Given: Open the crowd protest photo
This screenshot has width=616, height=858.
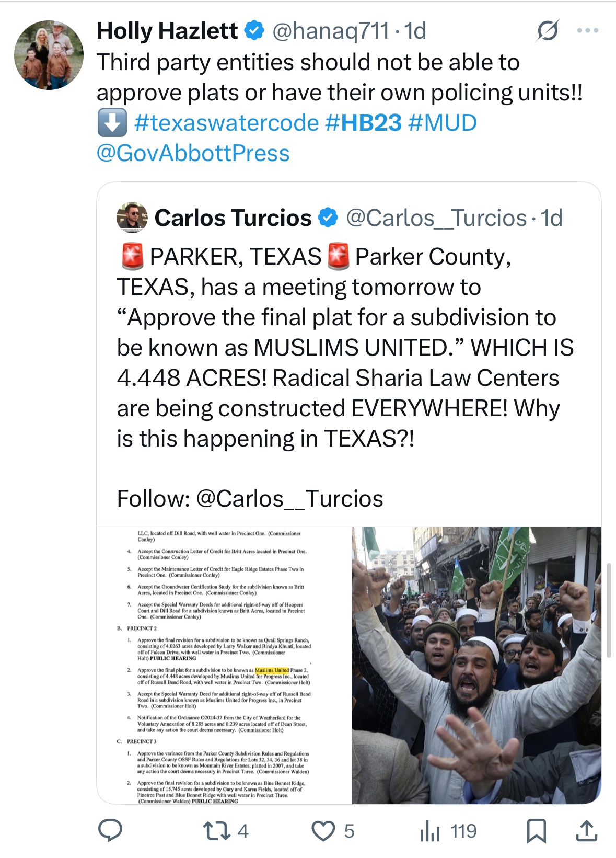Looking at the screenshot, I should coord(476,665).
